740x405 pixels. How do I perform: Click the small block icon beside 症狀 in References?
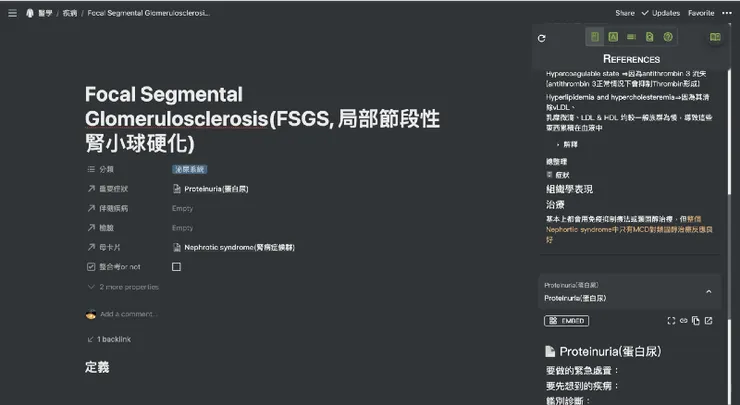[x=549, y=175]
